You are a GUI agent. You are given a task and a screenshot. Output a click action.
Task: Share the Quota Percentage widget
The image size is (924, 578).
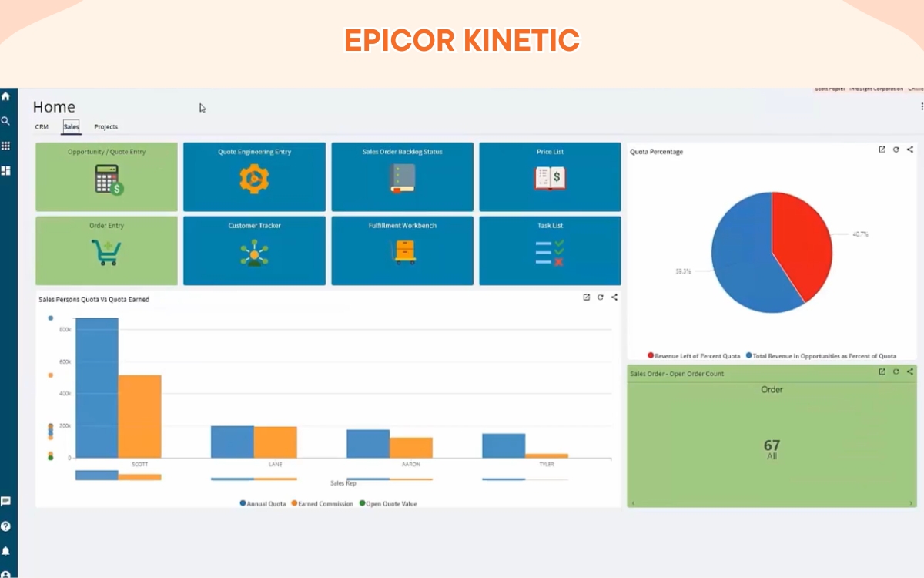pyautogui.click(x=910, y=150)
